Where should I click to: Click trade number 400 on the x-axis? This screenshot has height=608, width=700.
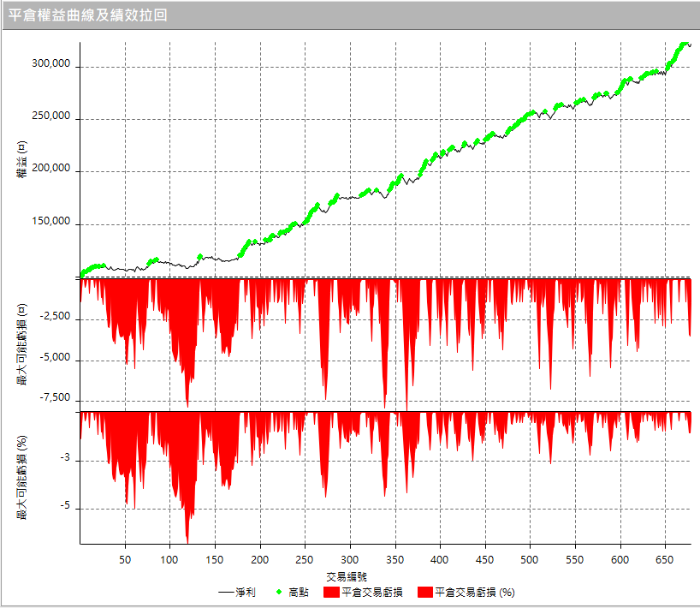(x=439, y=560)
